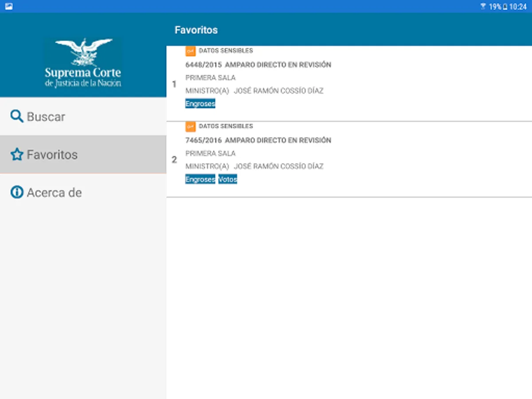Click the Favoritos header title
532x399 pixels.
coord(196,30)
